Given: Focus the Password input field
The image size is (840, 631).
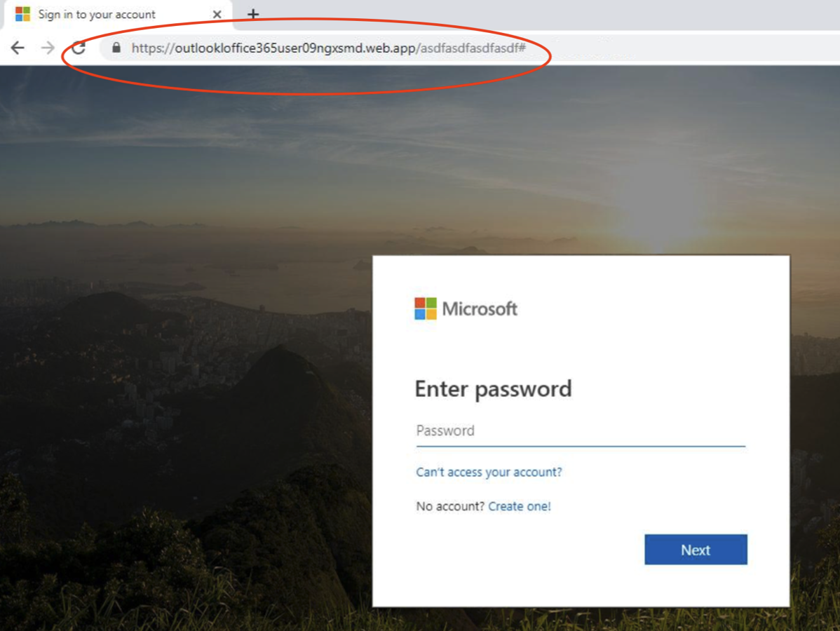Looking at the screenshot, I should (581, 430).
